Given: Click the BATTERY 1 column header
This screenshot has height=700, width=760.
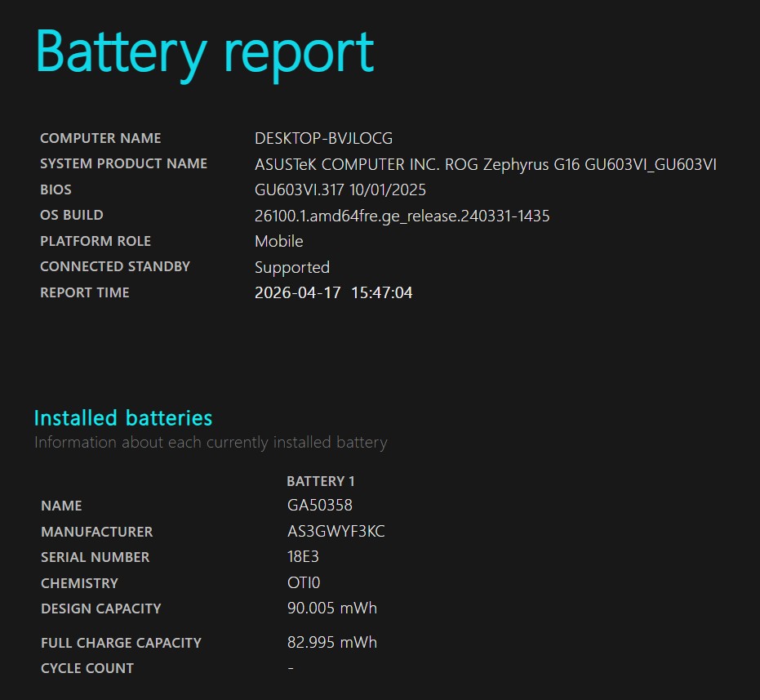Looking at the screenshot, I should pyautogui.click(x=320, y=482).
